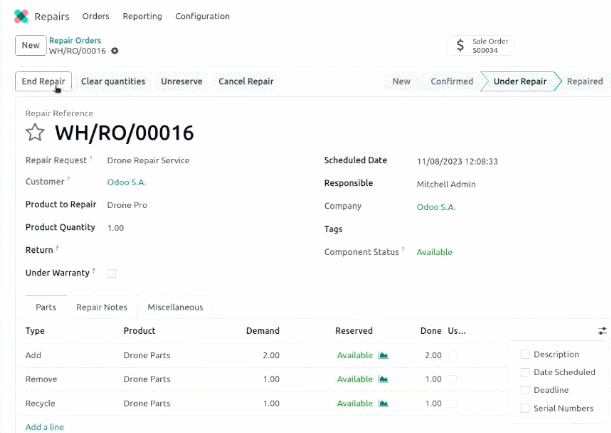Open Sale Order S00034 smart button
The width and height of the screenshot is (611, 433).
pos(482,46)
